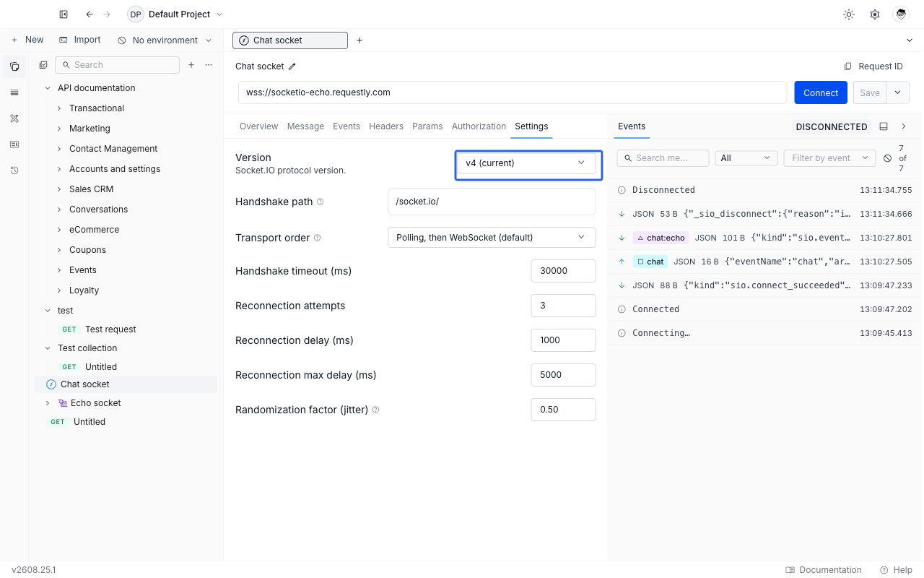924x578 pixels.
Task: Expand the Echo socket item
Action: [x=48, y=403]
